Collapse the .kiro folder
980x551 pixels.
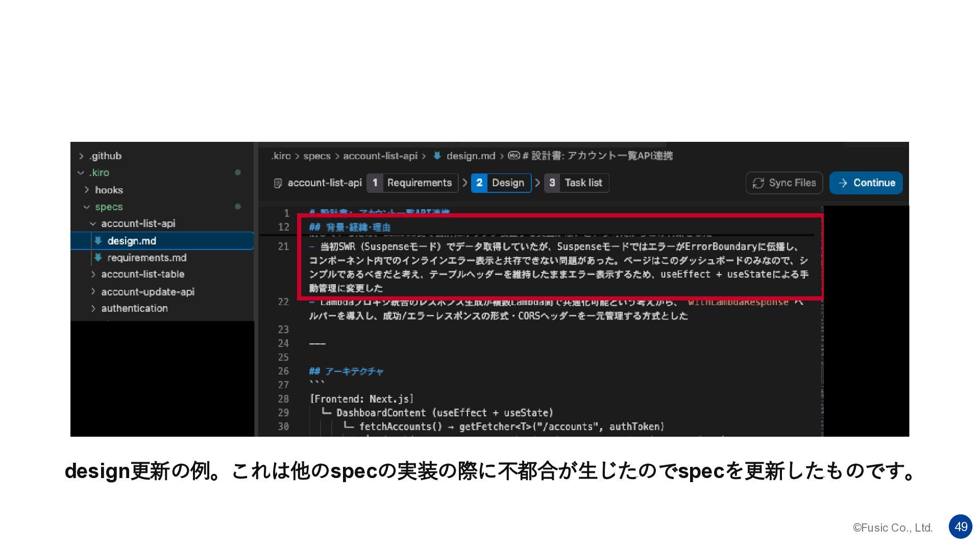pyautogui.click(x=81, y=173)
